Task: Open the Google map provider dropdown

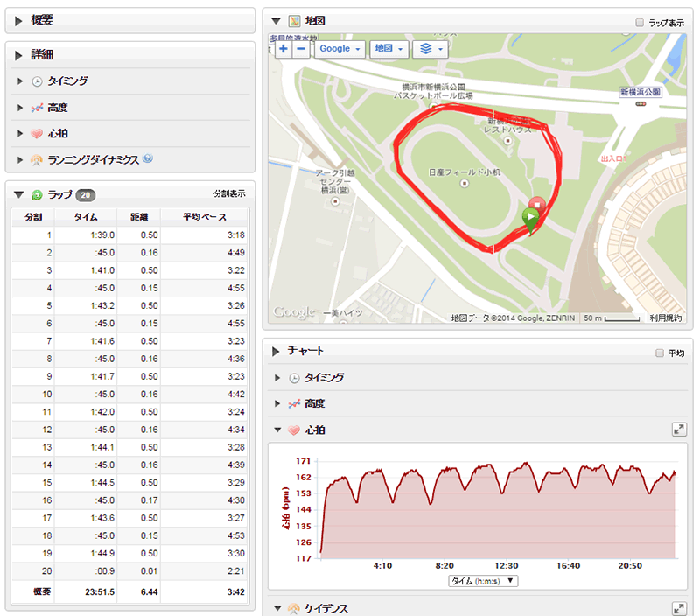Action: [x=339, y=49]
